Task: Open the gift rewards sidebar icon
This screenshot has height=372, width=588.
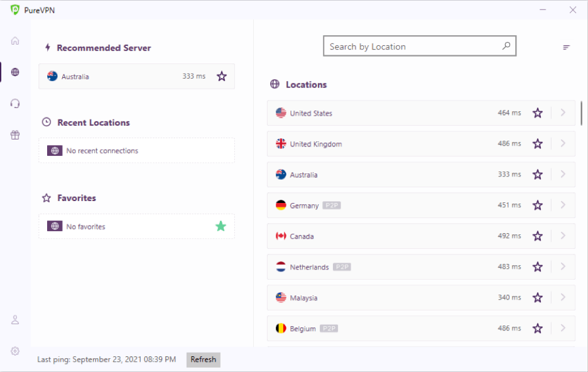Action: click(x=15, y=134)
